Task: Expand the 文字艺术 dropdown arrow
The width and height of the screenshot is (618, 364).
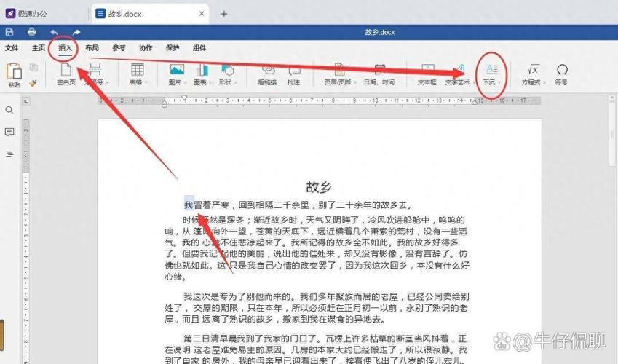Action: pos(473,82)
